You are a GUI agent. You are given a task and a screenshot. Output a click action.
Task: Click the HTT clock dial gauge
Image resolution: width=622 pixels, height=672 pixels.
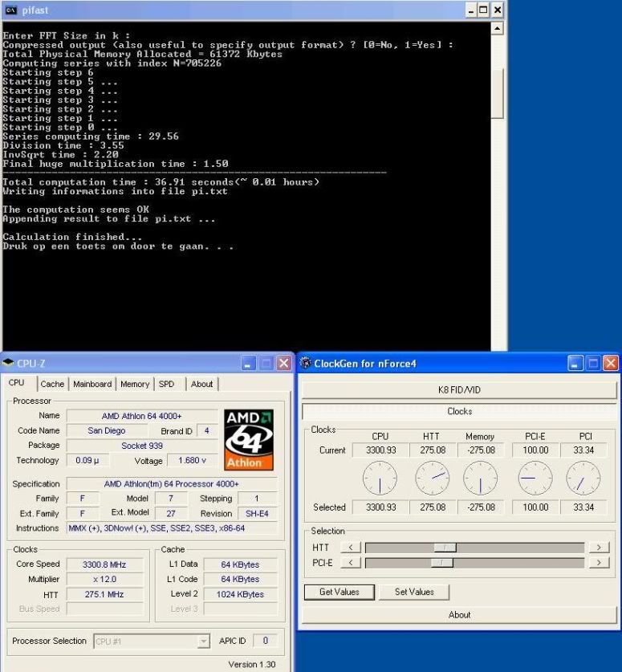(433, 478)
